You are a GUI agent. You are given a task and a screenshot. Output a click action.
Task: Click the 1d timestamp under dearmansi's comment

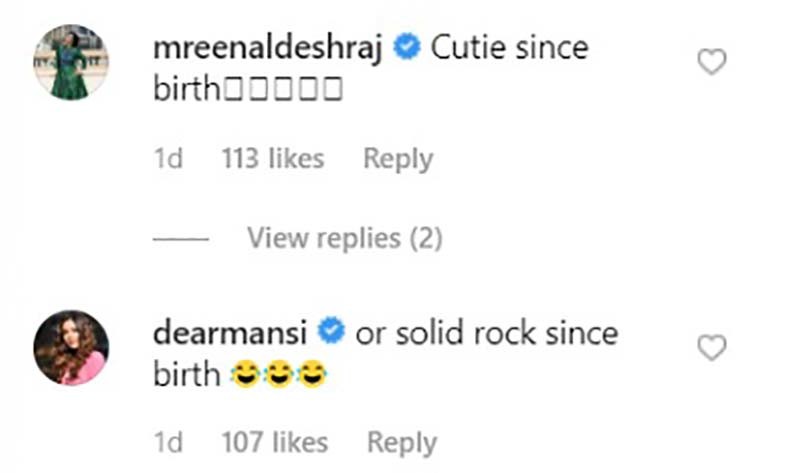(x=168, y=442)
